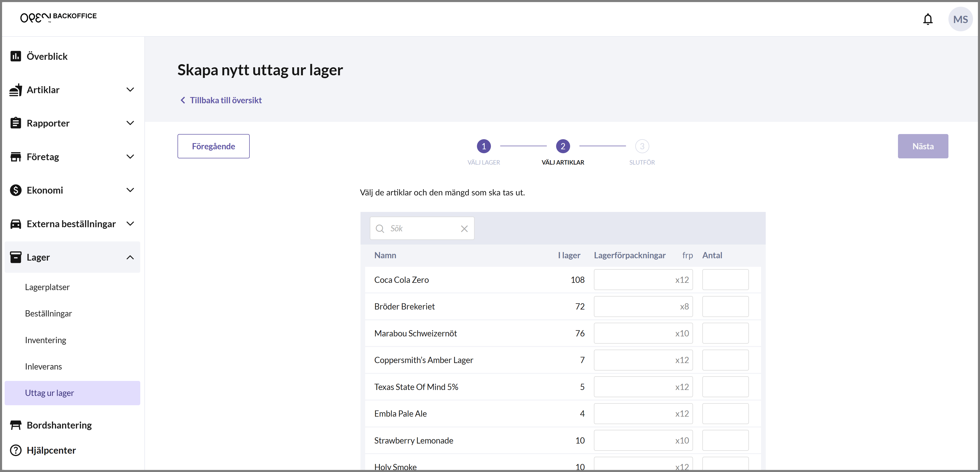
Task: Click the Externa beställningar car icon
Action: [16, 224]
